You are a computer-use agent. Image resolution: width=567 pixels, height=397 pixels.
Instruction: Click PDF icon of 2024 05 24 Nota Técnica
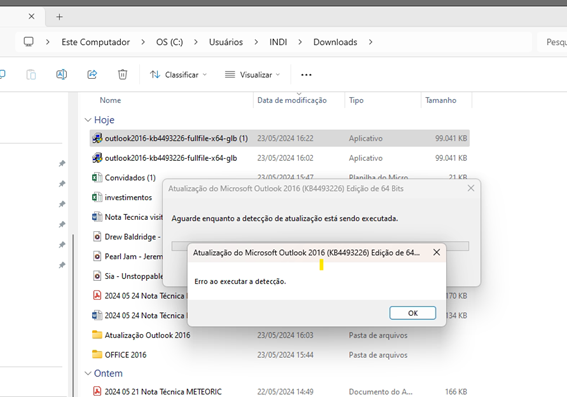click(x=97, y=296)
